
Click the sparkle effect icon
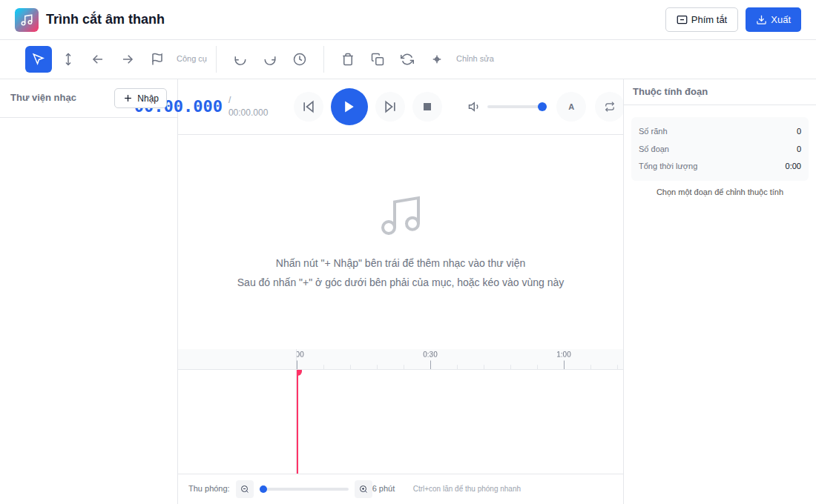click(437, 59)
